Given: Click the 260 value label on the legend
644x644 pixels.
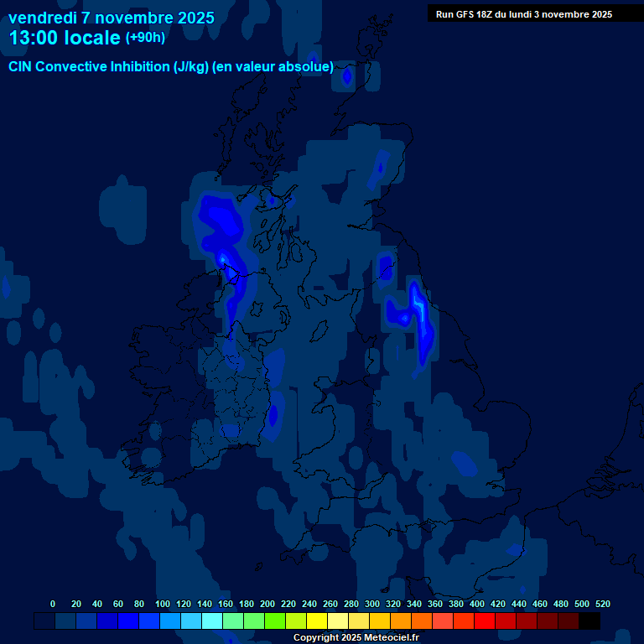Looking at the screenshot, I should pos(330,604).
